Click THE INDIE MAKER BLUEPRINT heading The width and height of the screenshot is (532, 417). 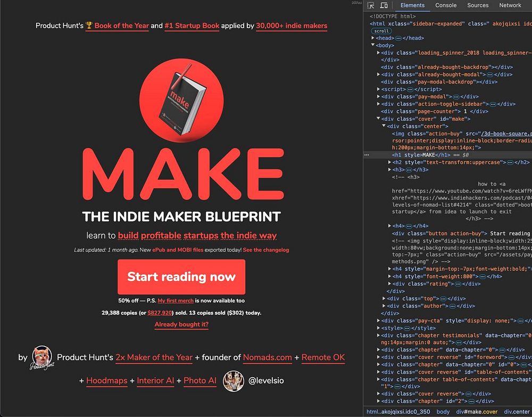click(x=181, y=216)
